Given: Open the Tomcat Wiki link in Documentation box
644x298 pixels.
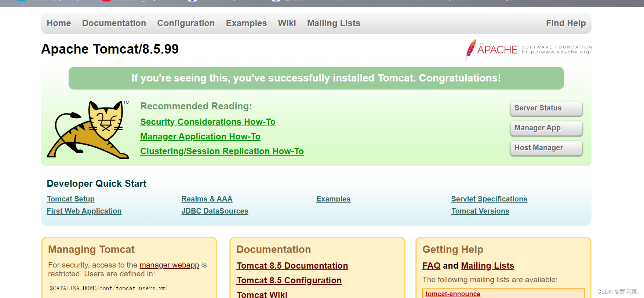Looking at the screenshot, I should (262, 294).
